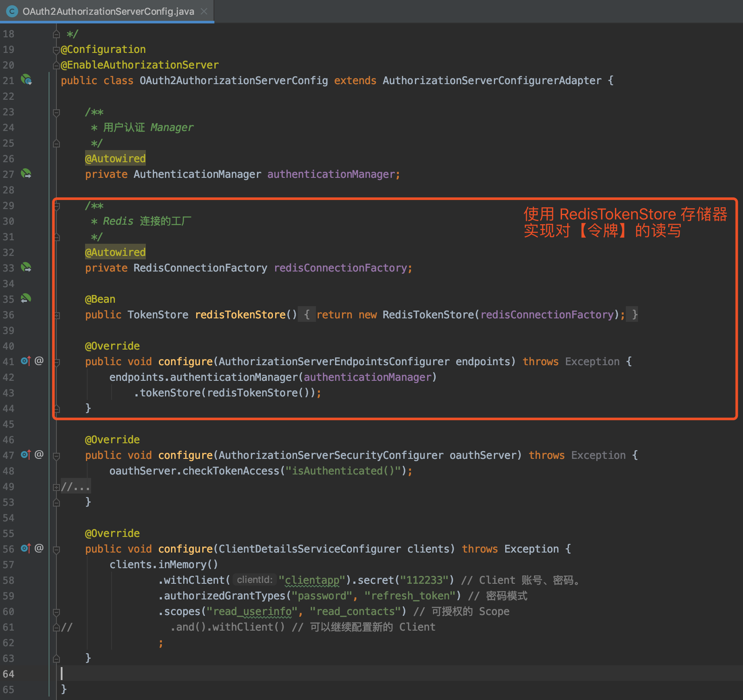The image size is (743, 700).
Task: Click override marker for configure with AuthorizationServerEndpointsConfigurer
Action: pos(26,361)
